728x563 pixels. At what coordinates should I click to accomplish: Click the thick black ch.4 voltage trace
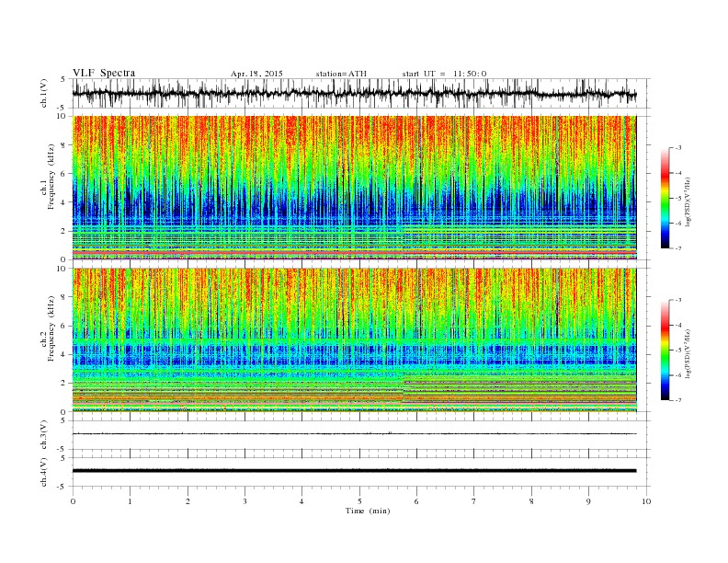pos(354,471)
